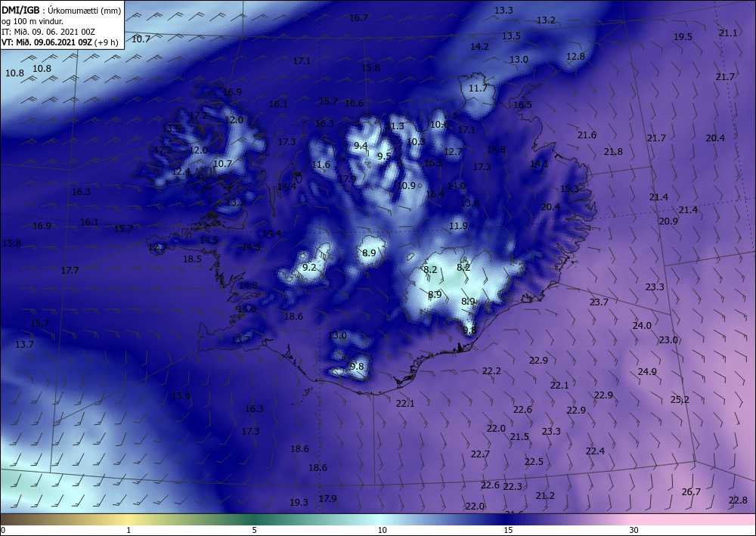756x536 pixels.
Task: Click the 22.5 value on the map
Action: [534, 462]
